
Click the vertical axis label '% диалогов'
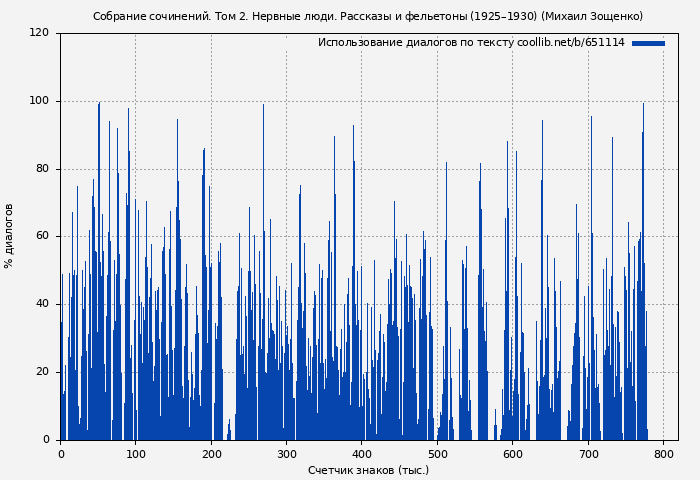9,236
